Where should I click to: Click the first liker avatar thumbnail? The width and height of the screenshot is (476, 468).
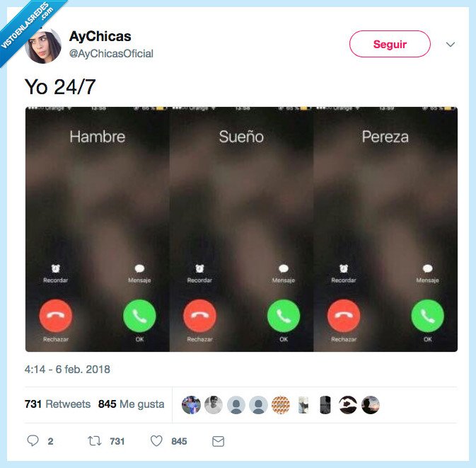[191, 405]
